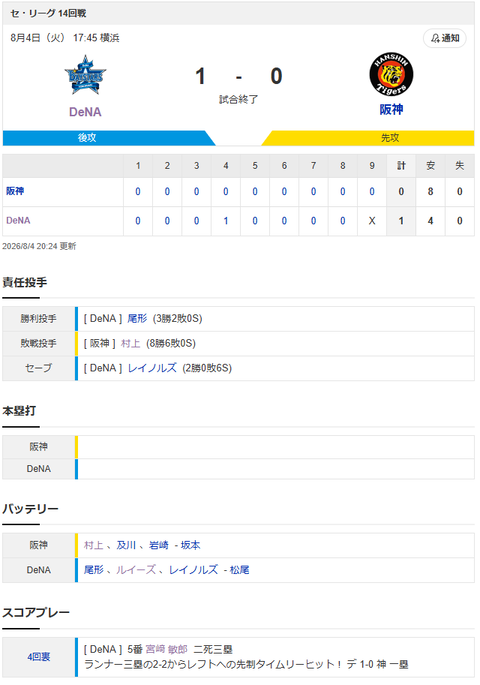Viewport: 480px width, 685px height.
Task: Open the DeNA team name link under logo
Action: [x=85, y=112]
